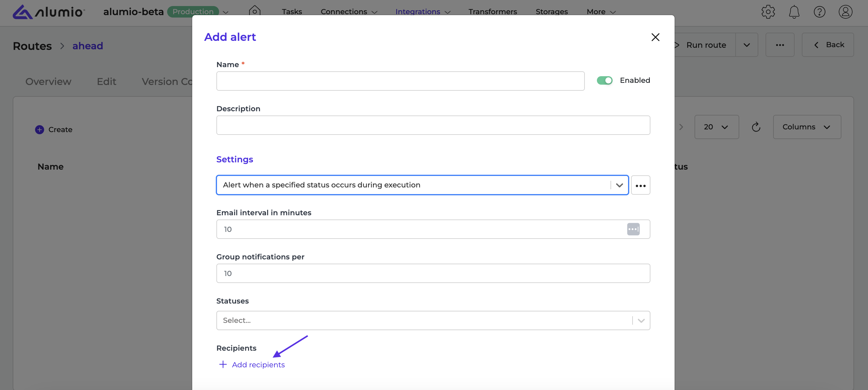Open the Statuses select dropdown
868x390 pixels.
433,320
